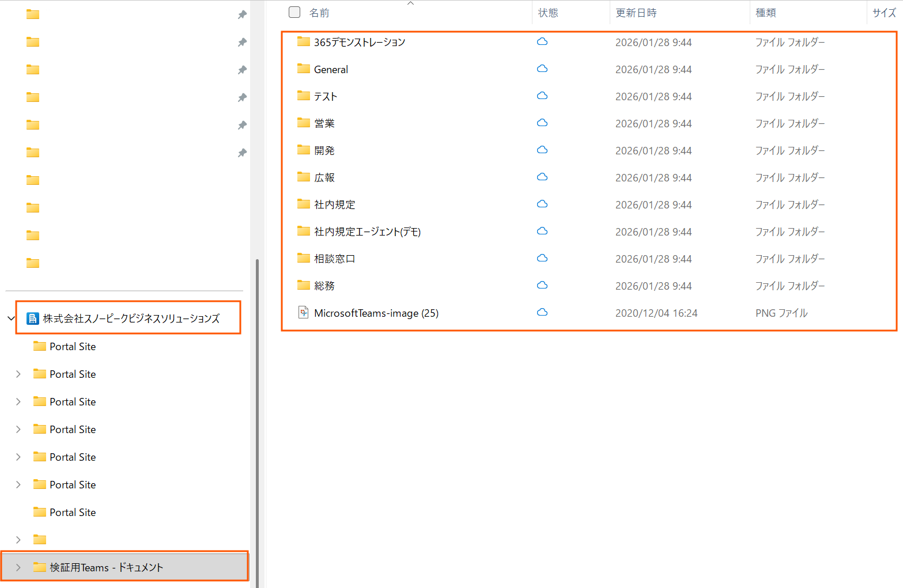Click the 検証用Teams - ドキュメント folder icon
903x588 pixels.
[x=39, y=567]
